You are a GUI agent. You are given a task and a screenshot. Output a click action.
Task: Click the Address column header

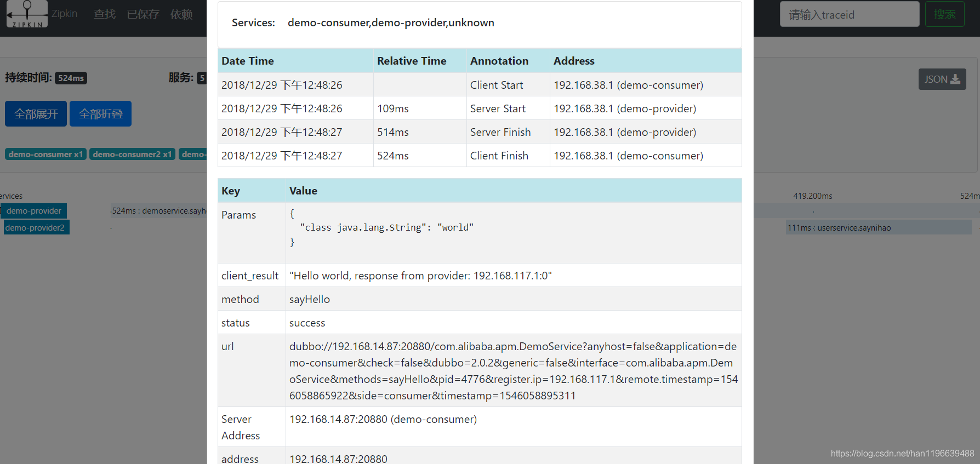(646, 61)
